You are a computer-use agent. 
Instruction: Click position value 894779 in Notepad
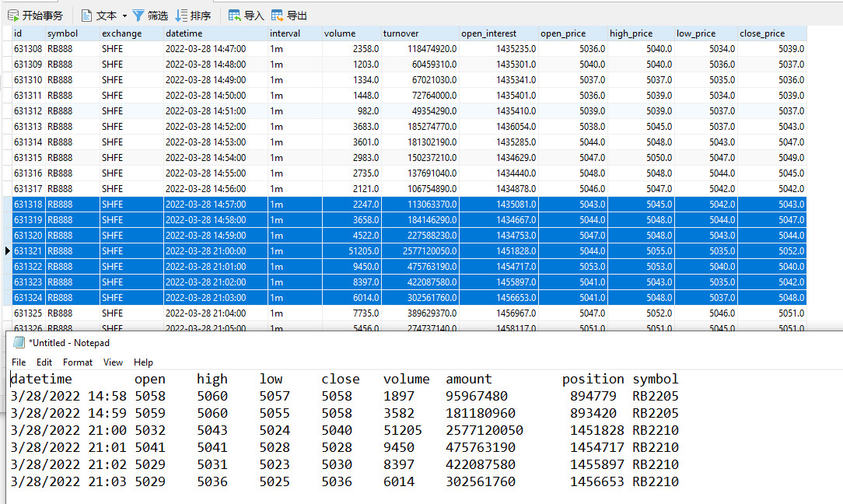[x=593, y=397]
